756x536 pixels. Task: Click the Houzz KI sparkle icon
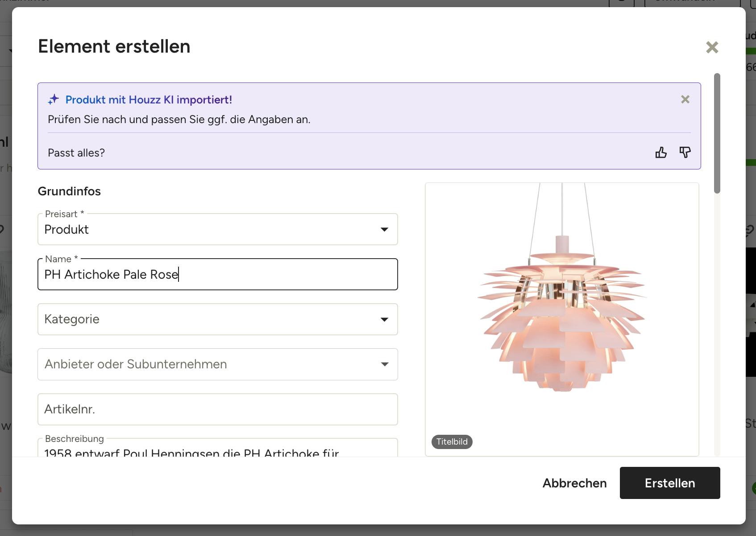[x=54, y=99]
